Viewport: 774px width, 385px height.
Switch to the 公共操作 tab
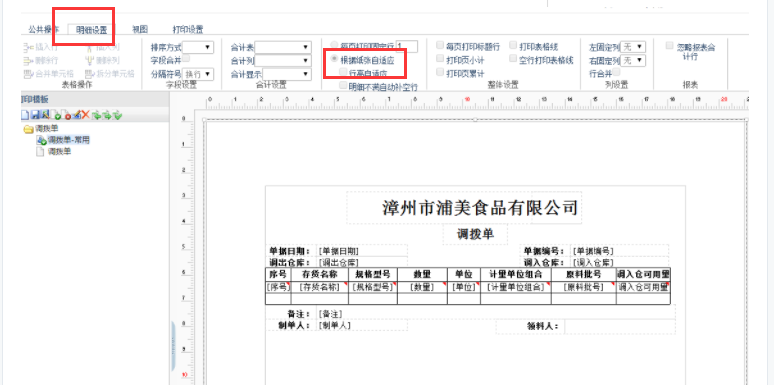(43, 30)
